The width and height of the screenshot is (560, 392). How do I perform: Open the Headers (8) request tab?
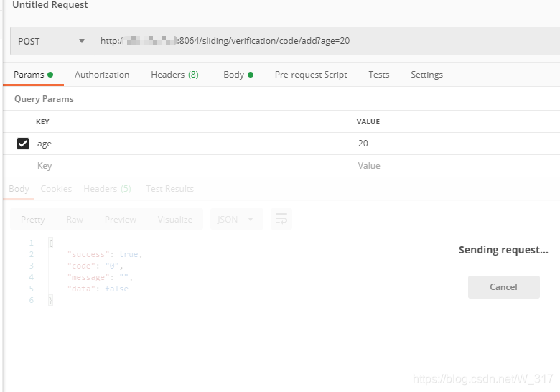pyautogui.click(x=174, y=75)
